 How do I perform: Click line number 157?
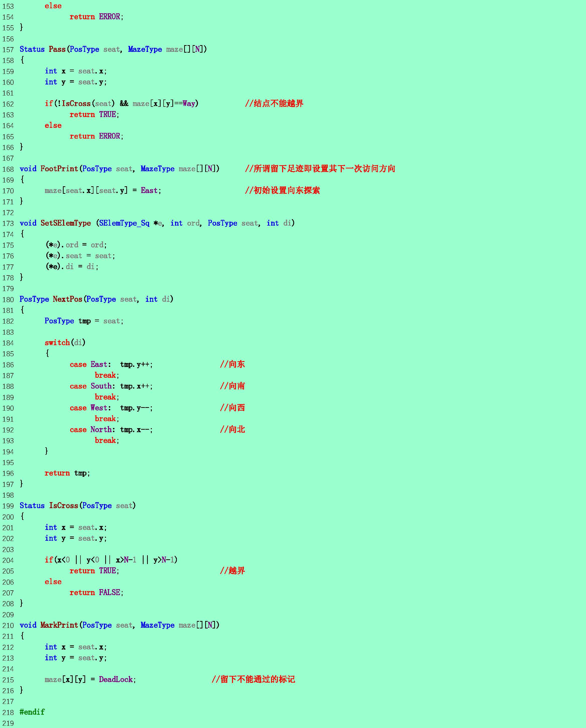coord(8,50)
